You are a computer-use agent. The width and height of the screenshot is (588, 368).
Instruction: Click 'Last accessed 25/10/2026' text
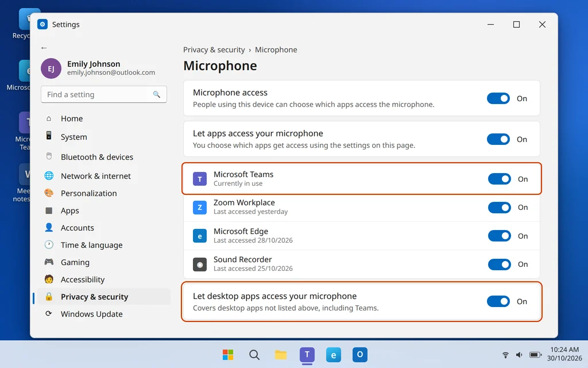[x=253, y=269]
